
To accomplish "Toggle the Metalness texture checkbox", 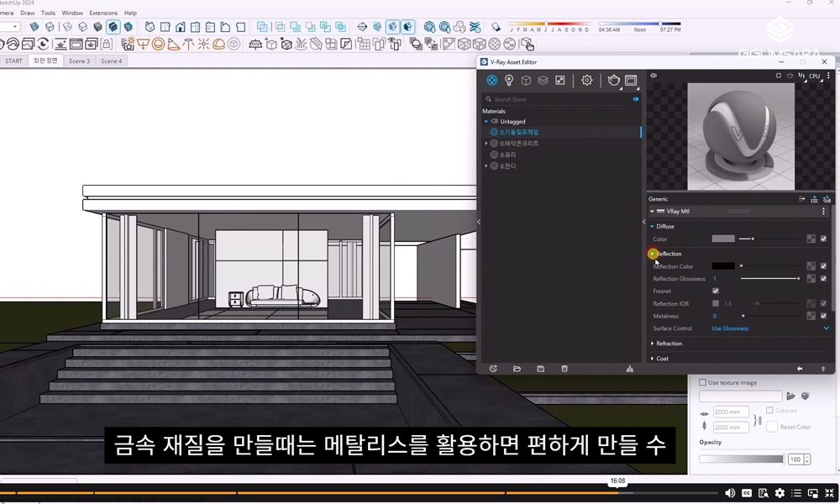I will point(823,316).
